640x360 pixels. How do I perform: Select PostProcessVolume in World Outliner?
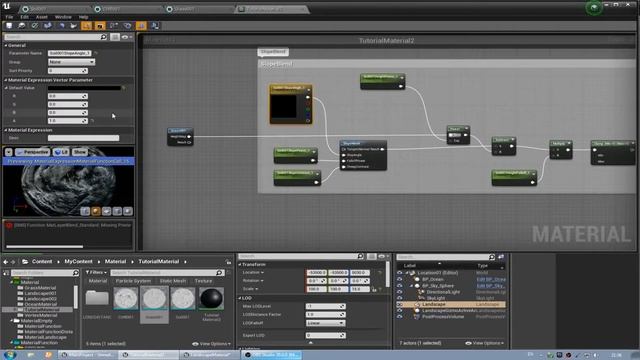[442, 317]
